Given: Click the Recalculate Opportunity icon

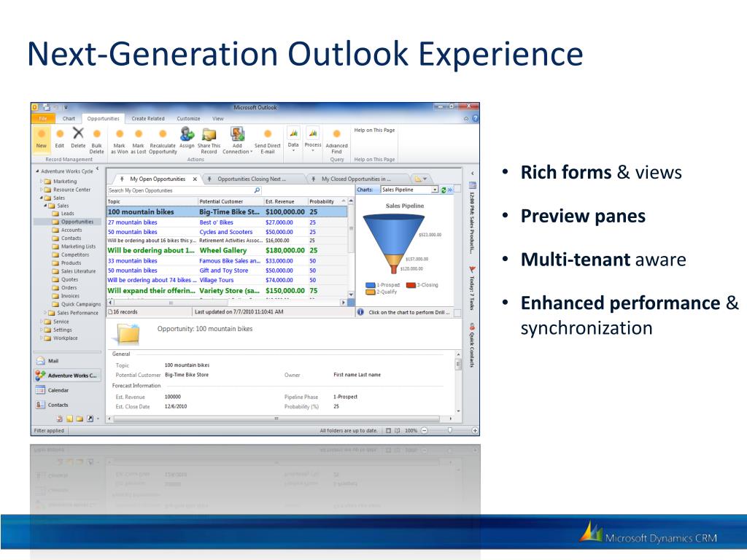Looking at the screenshot, I should [x=163, y=134].
